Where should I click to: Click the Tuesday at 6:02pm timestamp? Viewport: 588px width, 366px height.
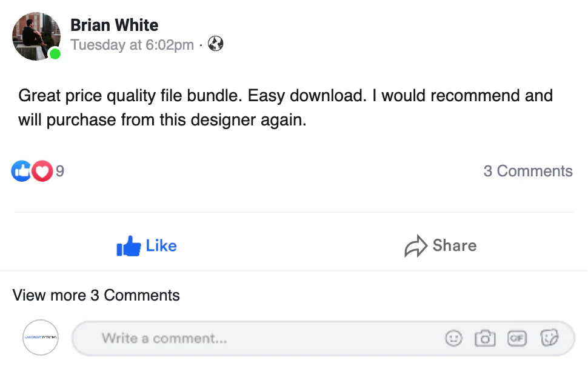(132, 45)
